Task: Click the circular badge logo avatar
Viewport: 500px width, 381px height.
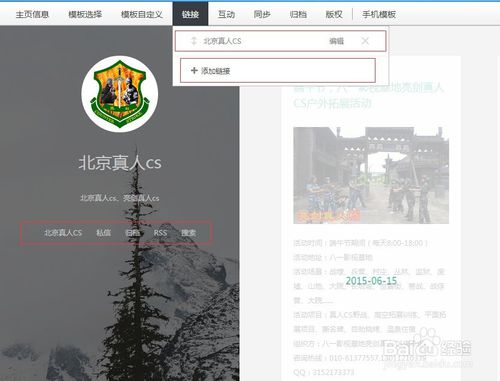Action: click(120, 94)
